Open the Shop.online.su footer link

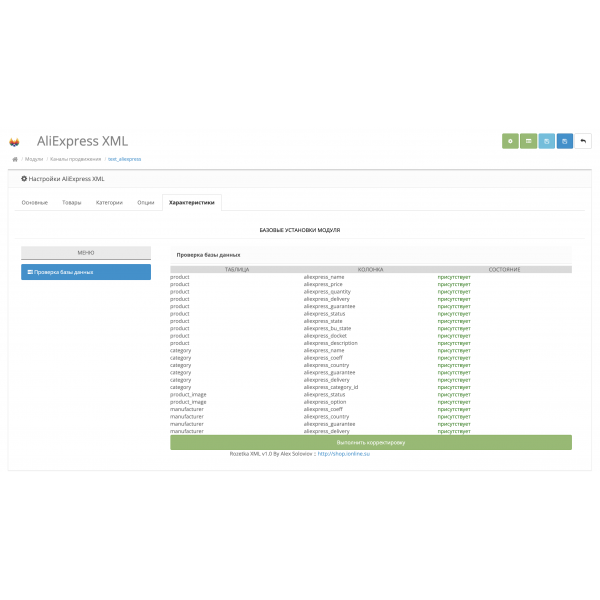(344, 454)
